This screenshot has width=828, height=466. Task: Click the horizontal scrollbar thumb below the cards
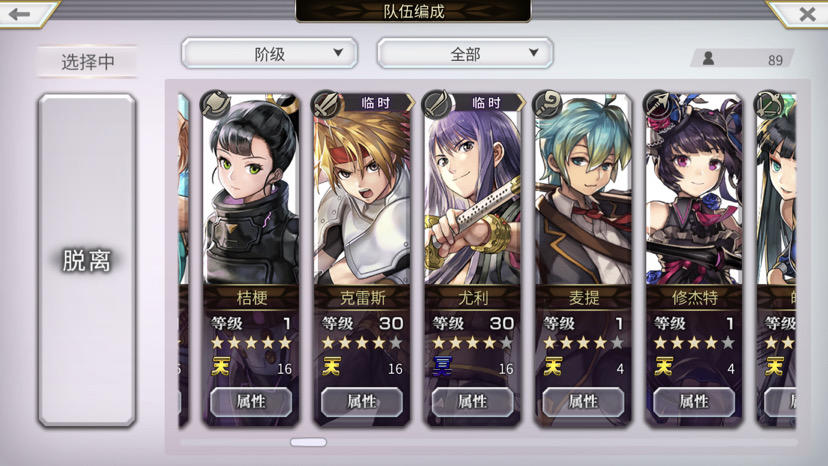pos(308,442)
